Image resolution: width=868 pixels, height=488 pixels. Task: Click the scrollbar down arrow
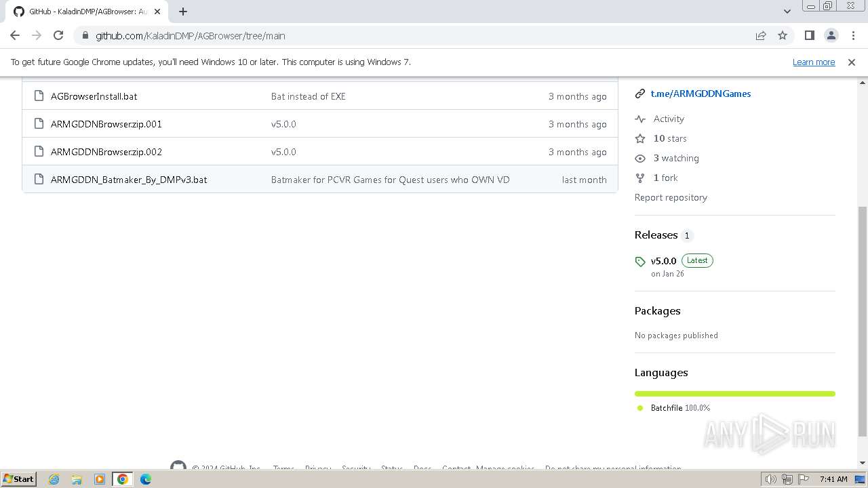tap(863, 463)
